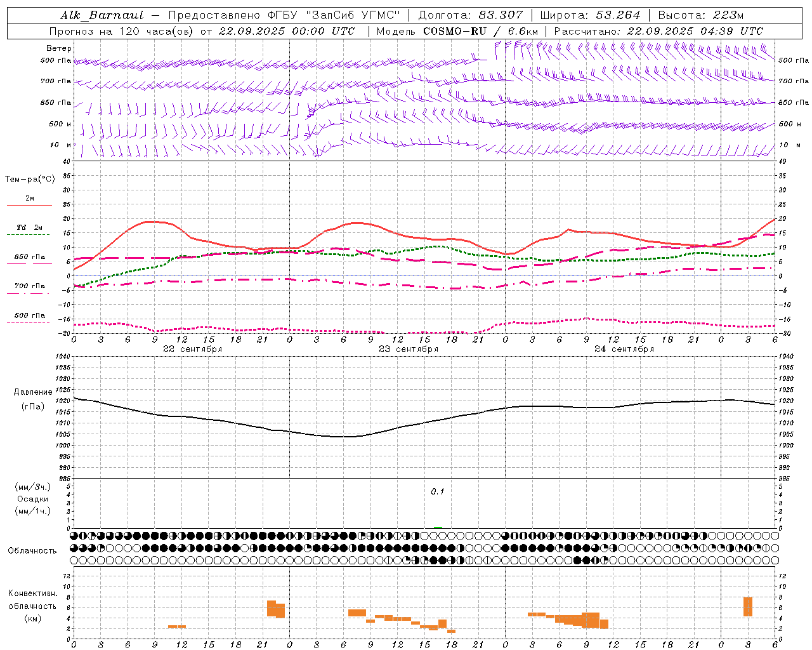
Task: Click the solid red line sample under '2м'
Action: tap(29, 206)
